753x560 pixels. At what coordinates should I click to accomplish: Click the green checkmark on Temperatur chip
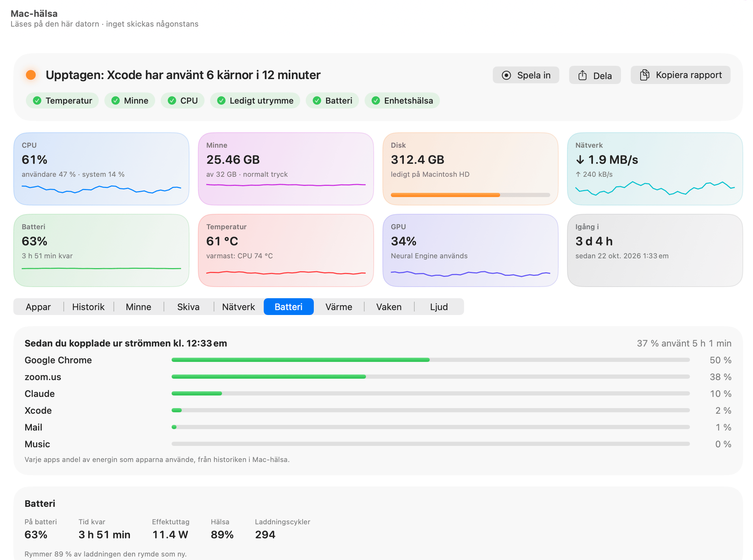(x=37, y=101)
